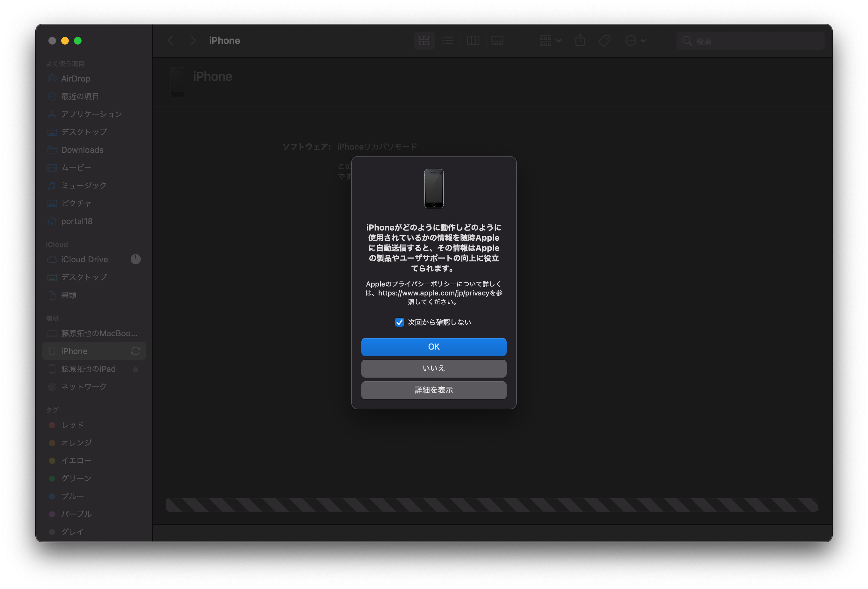Open the action (ellipsis) dropdown menu
The image size is (868, 589).
click(635, 41)
